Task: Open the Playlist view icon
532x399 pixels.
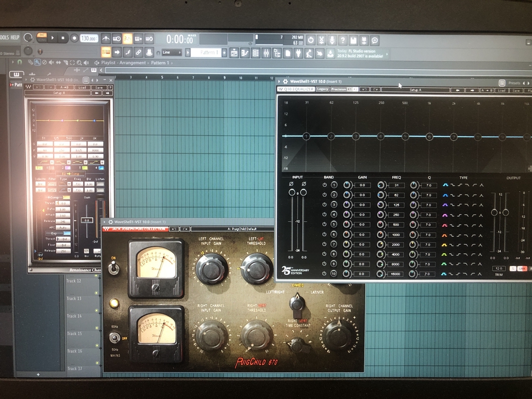Action: pos(234,53)
